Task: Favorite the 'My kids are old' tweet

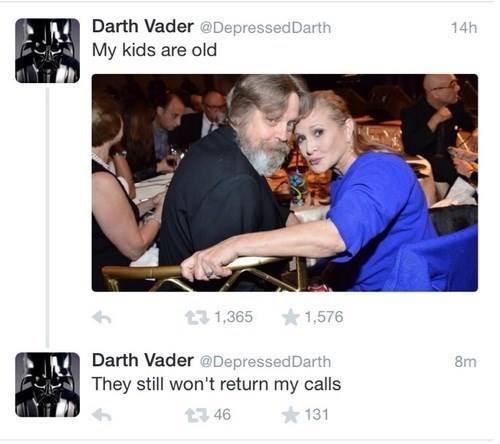Action: pyautogui.click(x=290, y=317)
